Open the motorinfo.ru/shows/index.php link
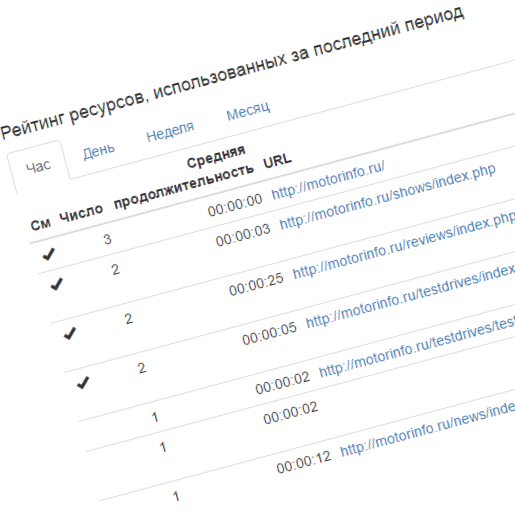This screenshot has height=515, width=515. (387, 197)
